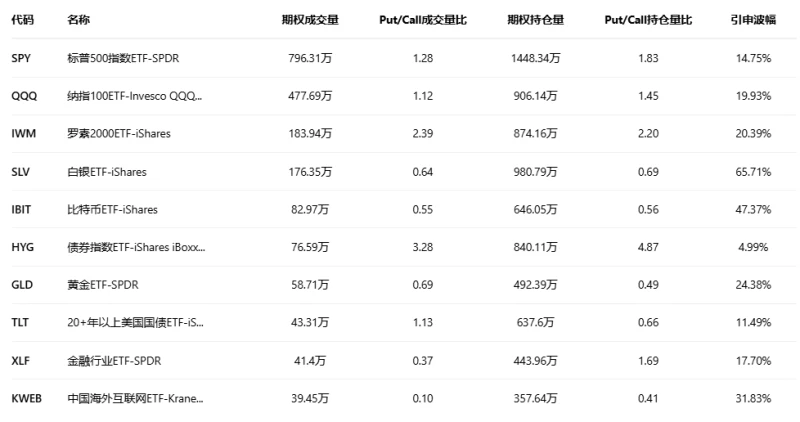Click the 期权持仓量 column header
The image size is (800, 422).
tap(535, 20)
